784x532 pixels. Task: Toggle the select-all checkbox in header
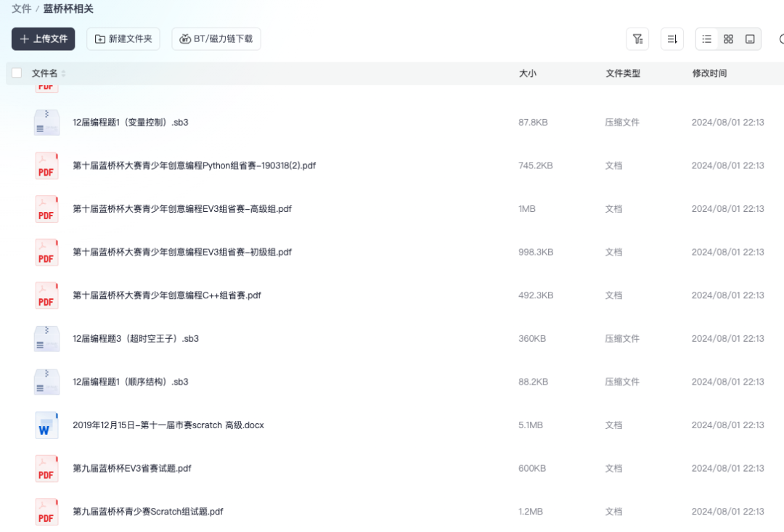tap(17, 73)
